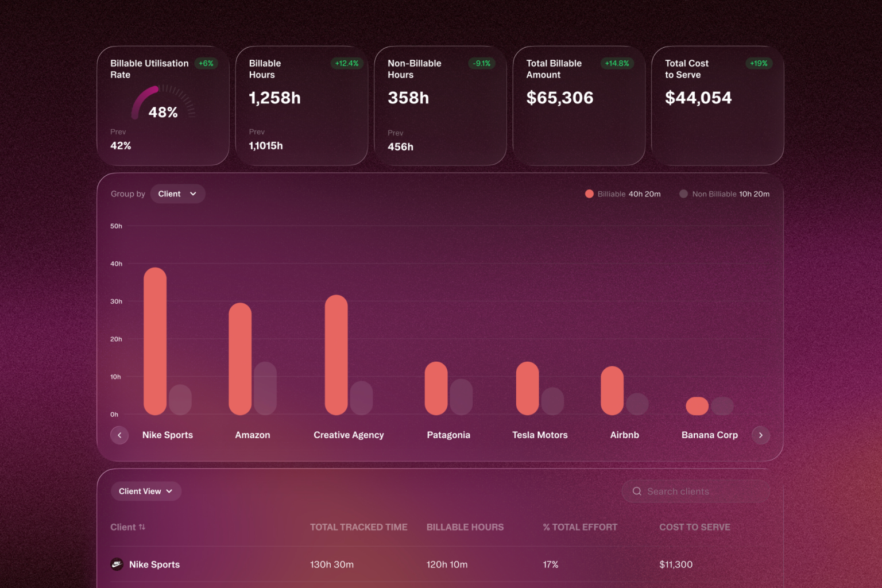882x588 pixels.
Task: Click the search magnifier icon
Action: 637,492
